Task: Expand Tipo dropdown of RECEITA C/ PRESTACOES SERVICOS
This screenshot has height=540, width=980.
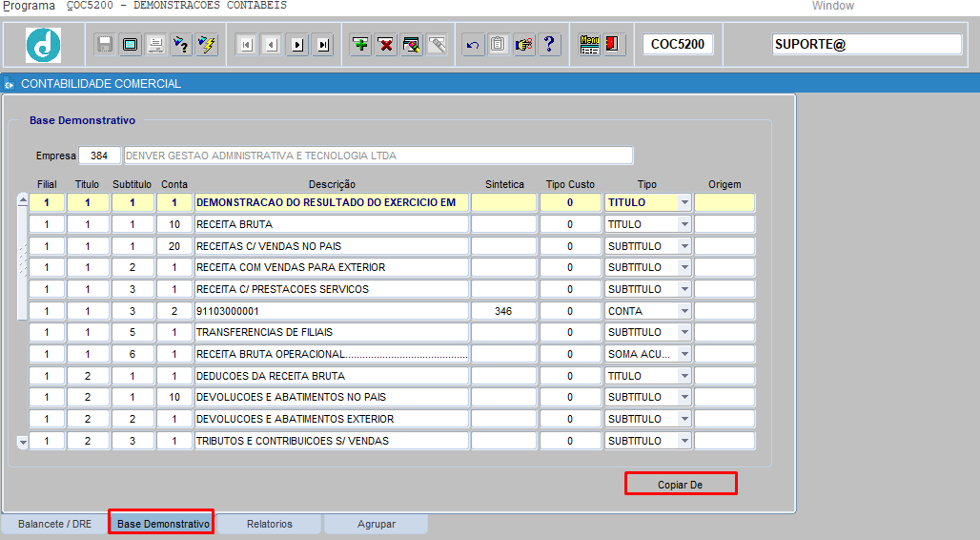Action: click(x=684, y=289)
